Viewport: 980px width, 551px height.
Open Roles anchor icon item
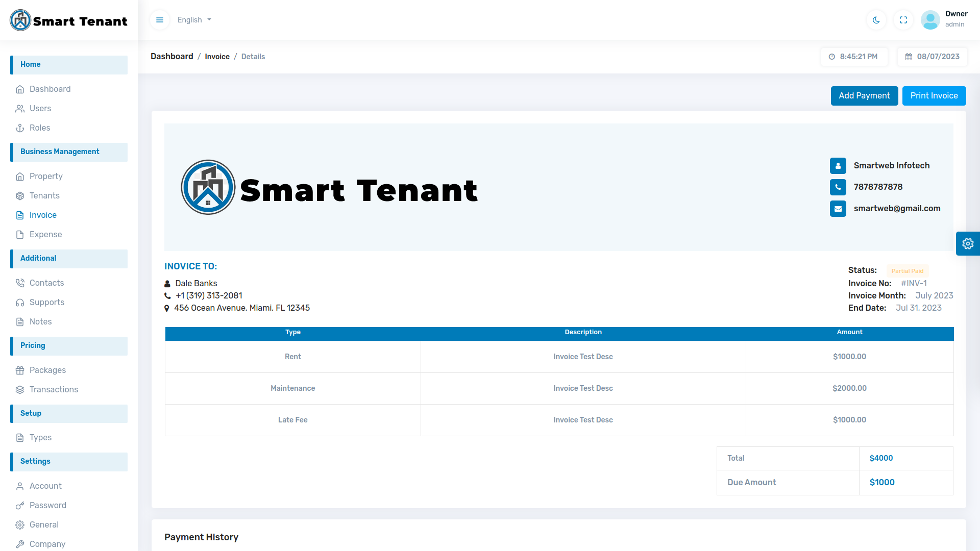click(39, 128)
